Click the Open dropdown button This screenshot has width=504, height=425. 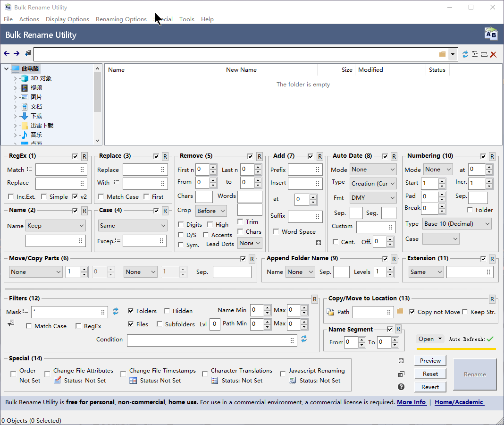coord(430,339)
